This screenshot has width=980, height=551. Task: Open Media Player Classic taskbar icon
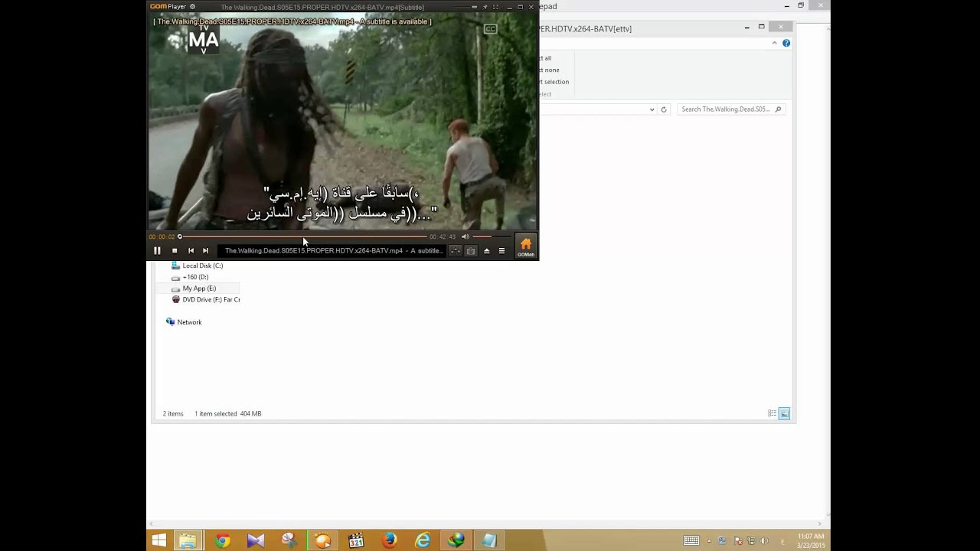tap(356, 541)
